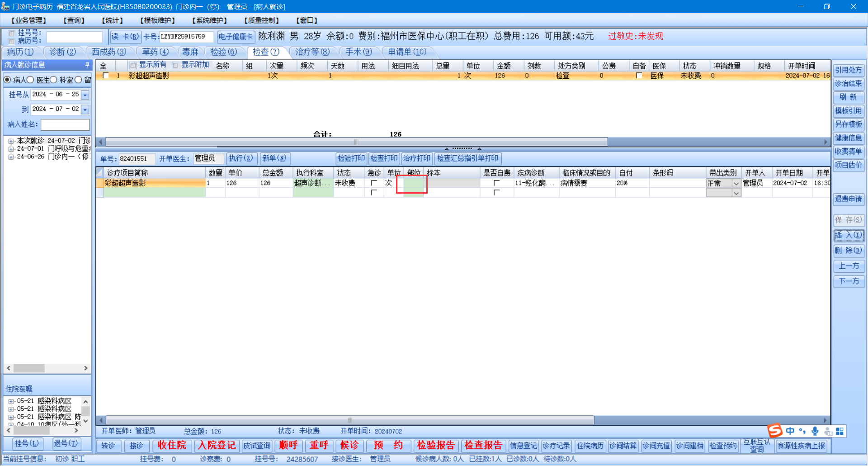Click the 读卡(R) button
This screenshot has width=868, height=466.
pyautogui.click(x=125, y=37)
